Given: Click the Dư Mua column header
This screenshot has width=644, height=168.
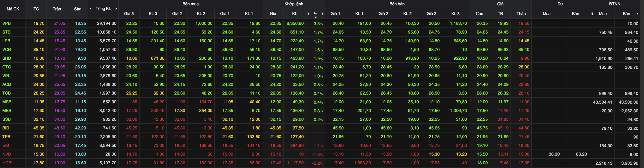Looking at the screenshot, I should 546,14.
